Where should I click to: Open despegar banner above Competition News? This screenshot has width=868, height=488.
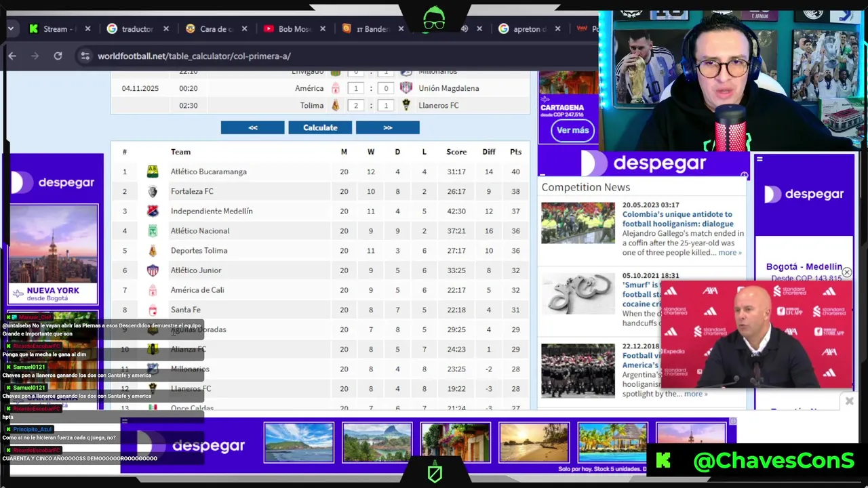pyautogui.click(x=644, y=163)
